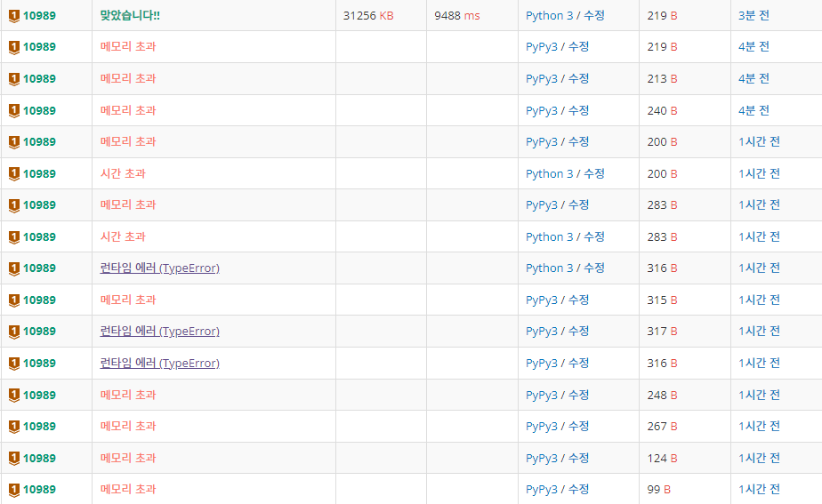Select the 31256 KB memory value
The width and height of the screenshot is (822, 504).
pyautogui.click(x=368, y=16)
